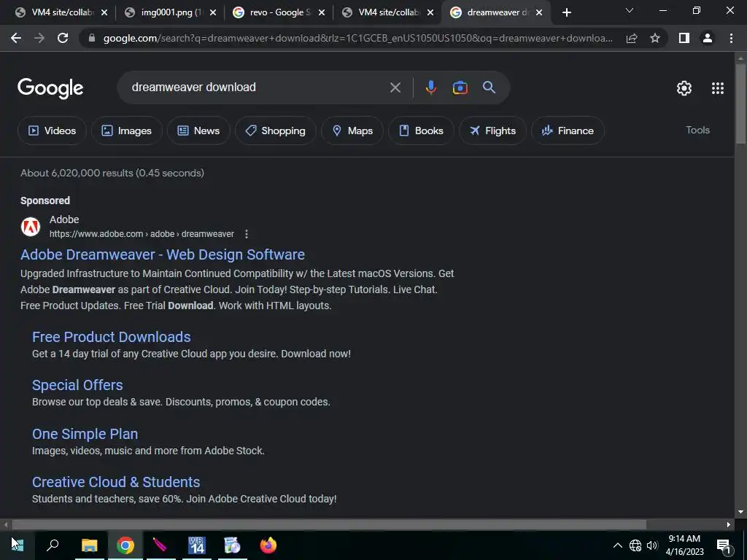
Task: Search by image with camera icon
Action: point(460,87)
